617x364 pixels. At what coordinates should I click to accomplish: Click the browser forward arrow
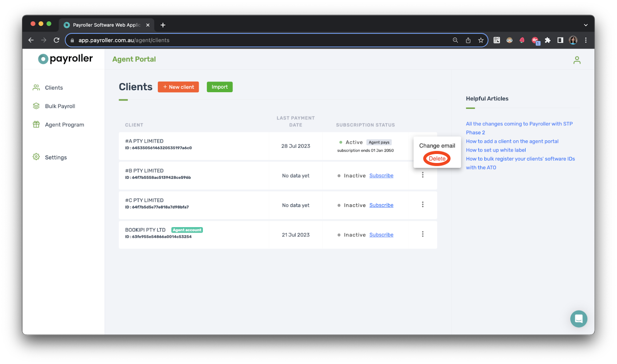click(x=44, y=40)
